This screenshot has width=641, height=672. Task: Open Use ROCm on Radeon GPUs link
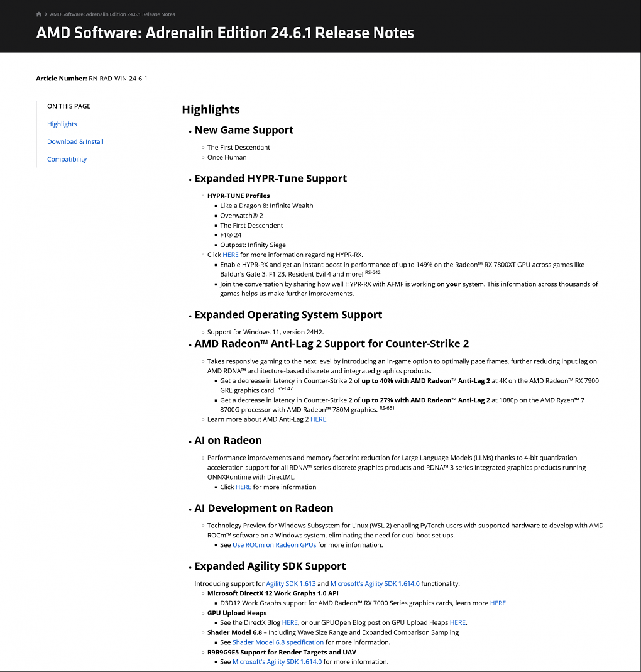(x=274, y=545)
